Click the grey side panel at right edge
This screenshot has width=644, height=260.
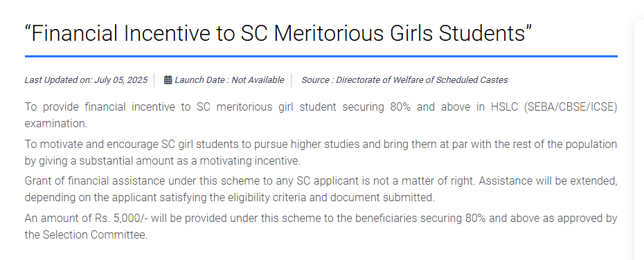tap(639, 140)
